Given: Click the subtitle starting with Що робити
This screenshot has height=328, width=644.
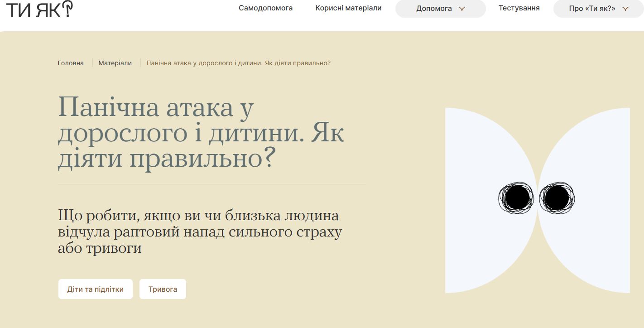Looking at the screenshot, I should click(x=199, y=232).
